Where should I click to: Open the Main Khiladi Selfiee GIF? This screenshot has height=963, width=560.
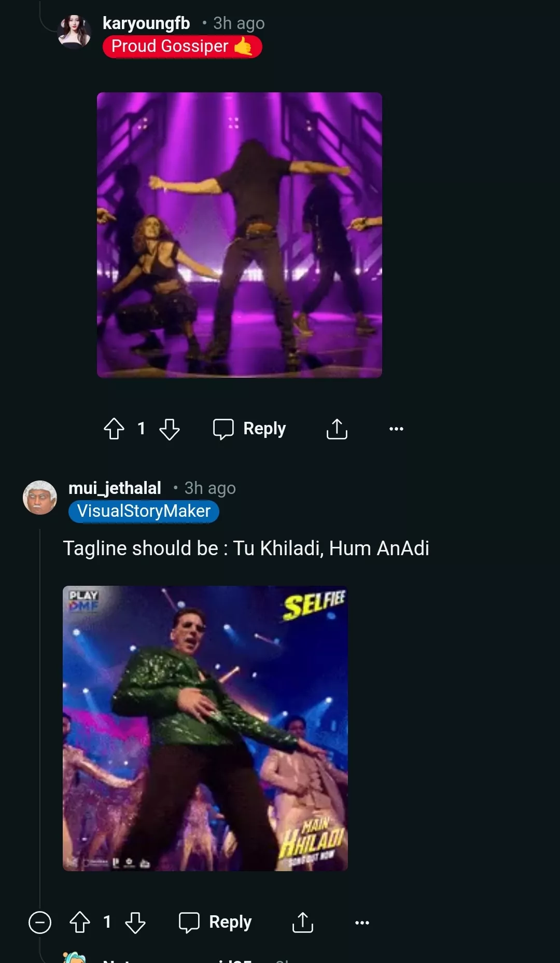205,728
